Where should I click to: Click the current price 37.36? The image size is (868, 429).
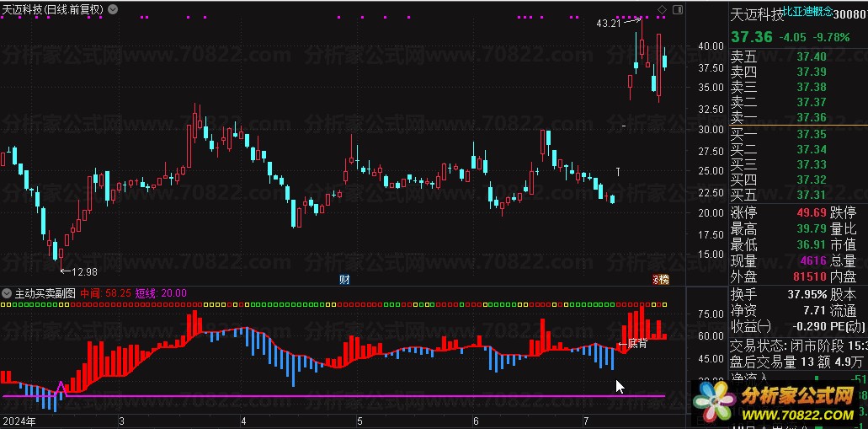point(751,37)
